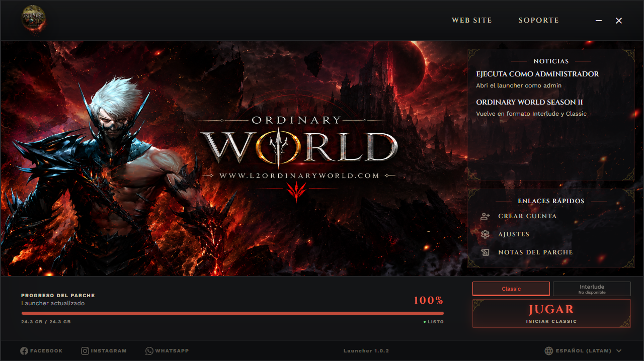Click the Notas del Parche note icon
The image size is (644, 361).
click(485, 252)
